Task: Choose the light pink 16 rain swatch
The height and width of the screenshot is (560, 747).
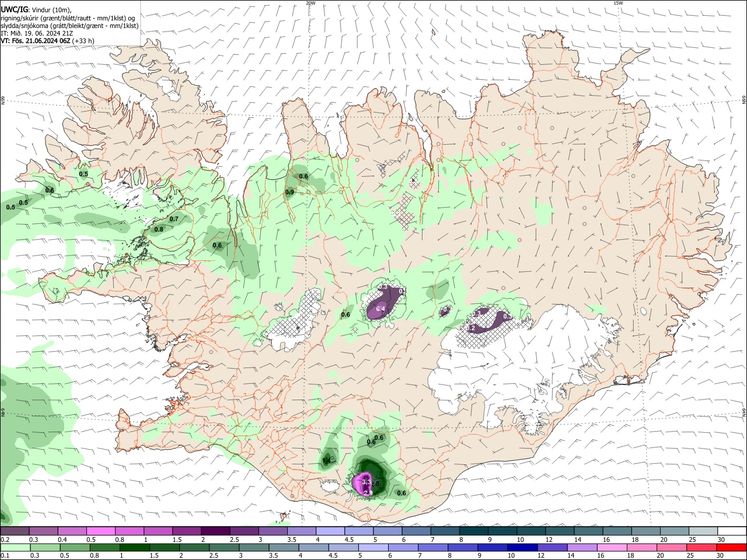Action: tap(611, 548)
